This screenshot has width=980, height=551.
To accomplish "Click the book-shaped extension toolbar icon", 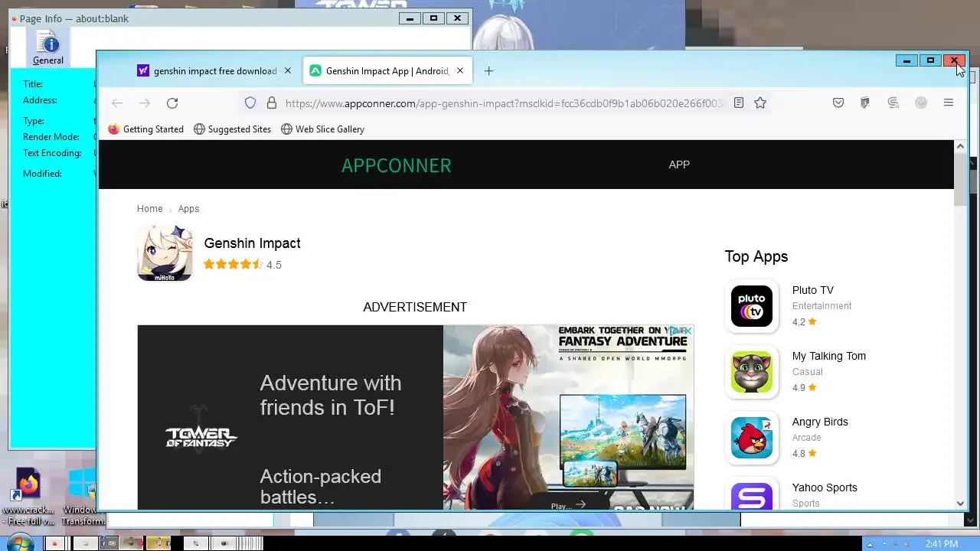I will click(x=865, y=103).
